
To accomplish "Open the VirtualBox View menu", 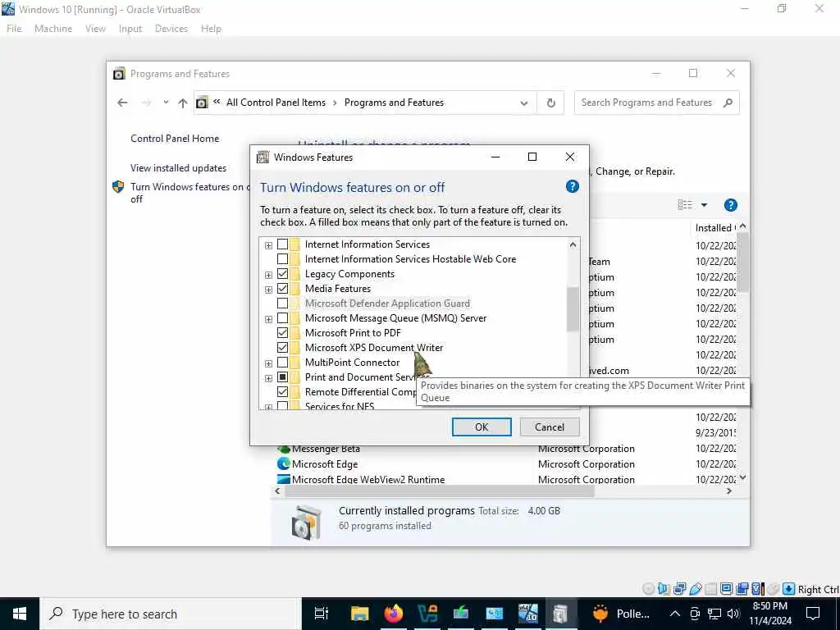I will point(95,29).
